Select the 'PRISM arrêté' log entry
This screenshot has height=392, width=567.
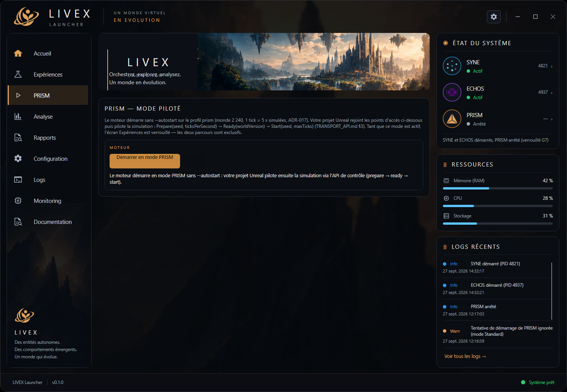pos(498,310)
